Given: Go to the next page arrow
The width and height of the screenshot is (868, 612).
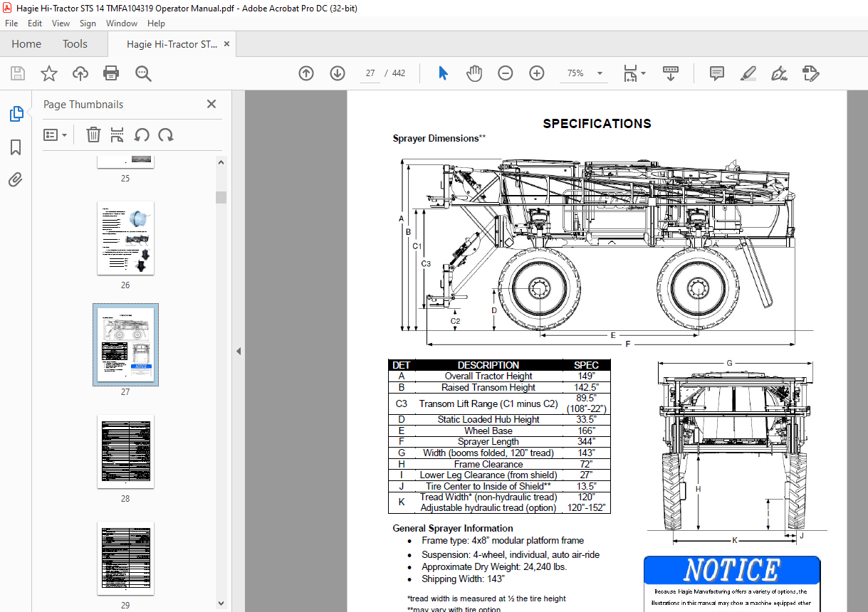Looking at the screenshot, I should (338, 73).
